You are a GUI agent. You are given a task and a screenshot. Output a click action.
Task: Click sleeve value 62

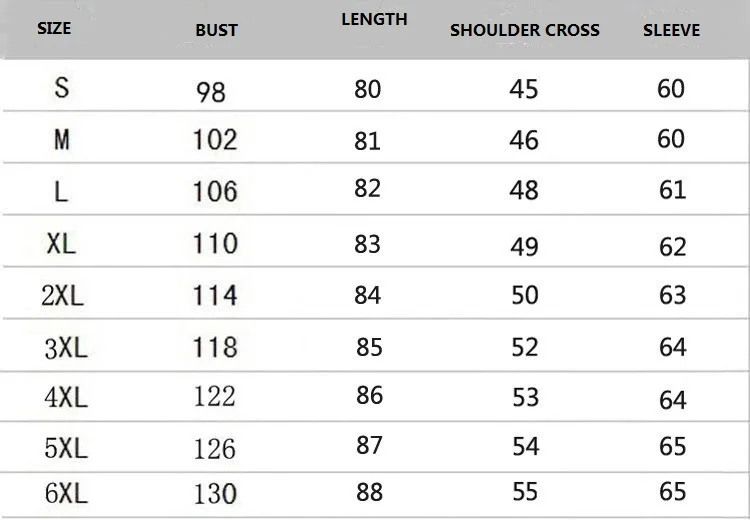pos(673,247)
